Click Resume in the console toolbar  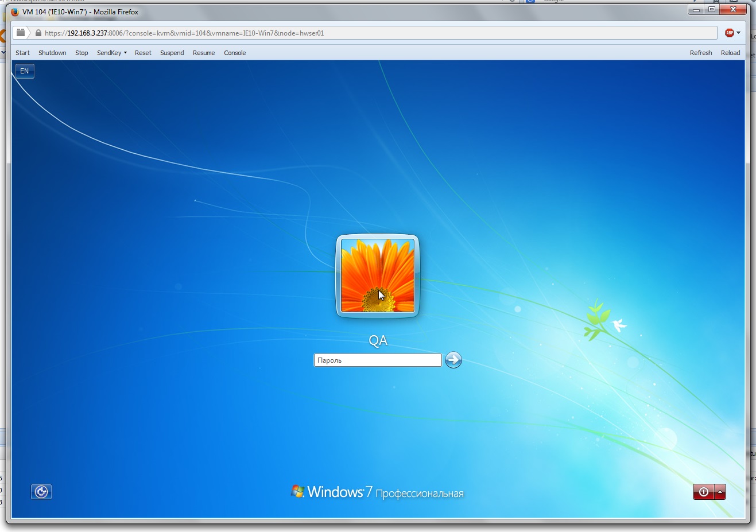(204, 53)
